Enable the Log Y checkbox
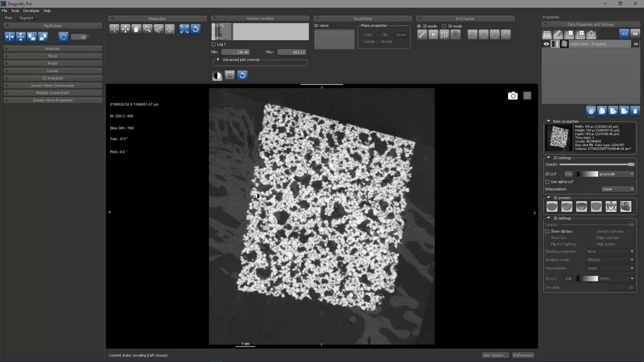 coord(213,44)
